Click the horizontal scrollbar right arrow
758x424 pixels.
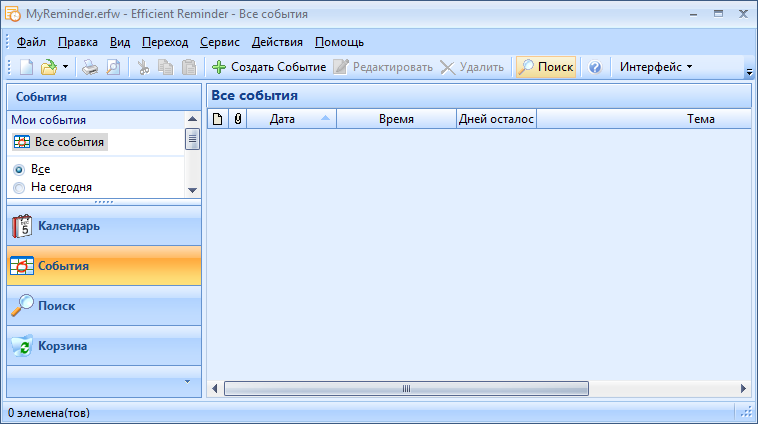(x=743, y=389)
